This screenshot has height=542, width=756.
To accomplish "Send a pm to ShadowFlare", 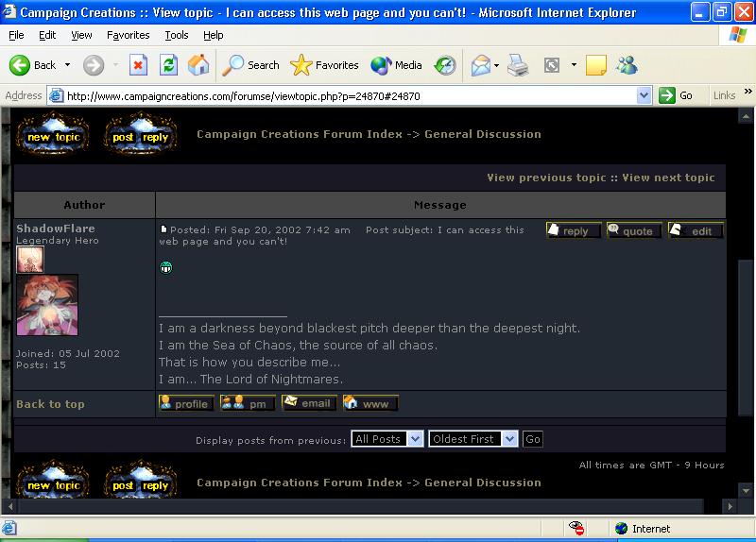I will coord(248,403).
